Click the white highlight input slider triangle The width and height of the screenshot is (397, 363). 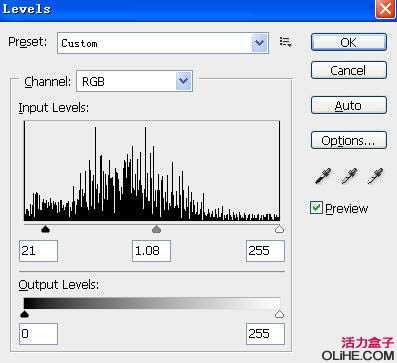279,229
